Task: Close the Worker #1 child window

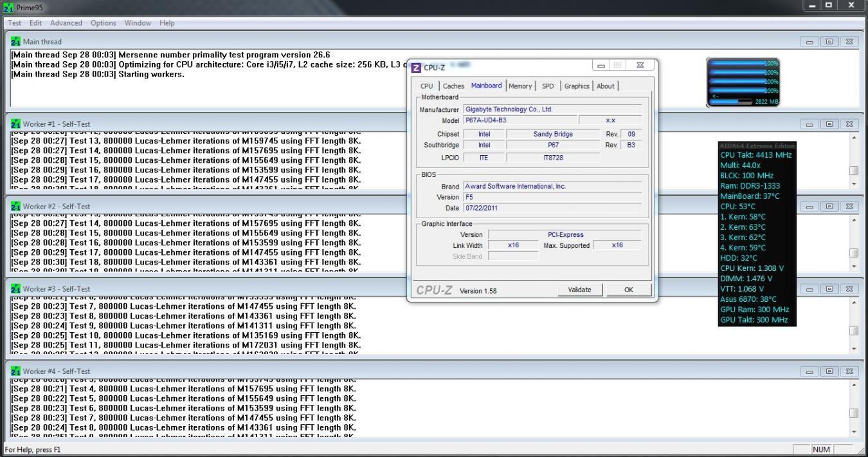Action: (x=849, y=124)
